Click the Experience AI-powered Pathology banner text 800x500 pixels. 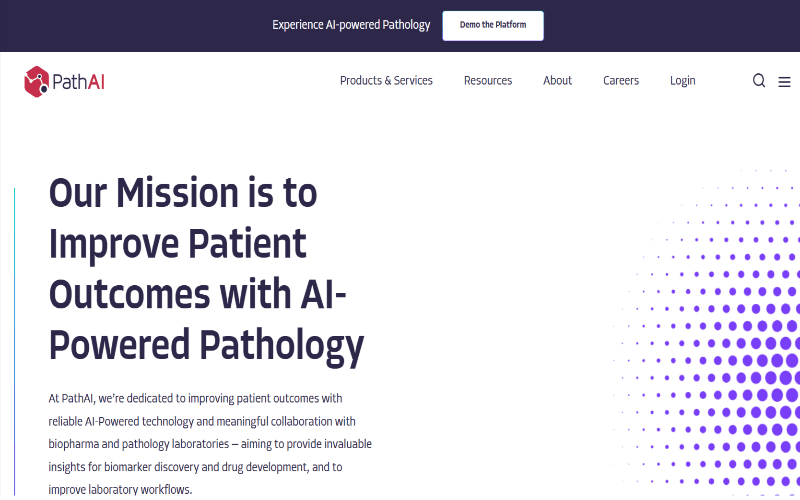[x=351, y=25]
